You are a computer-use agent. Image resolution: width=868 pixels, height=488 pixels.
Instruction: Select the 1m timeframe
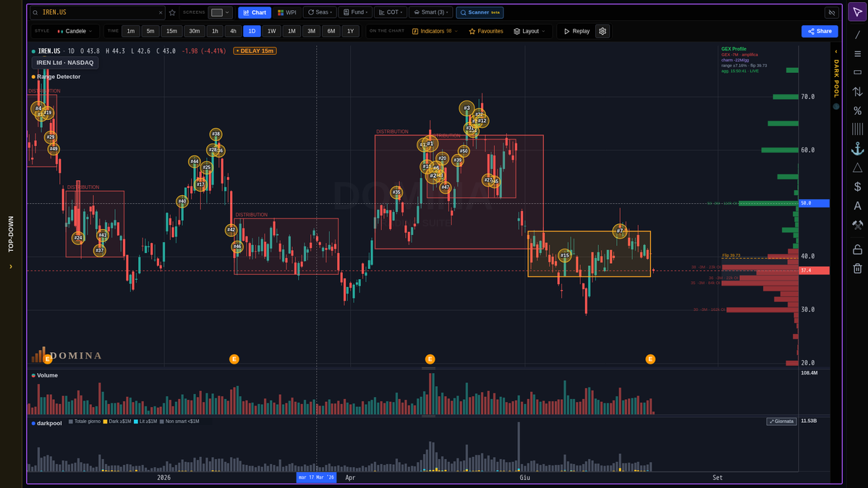click(130, 31)
